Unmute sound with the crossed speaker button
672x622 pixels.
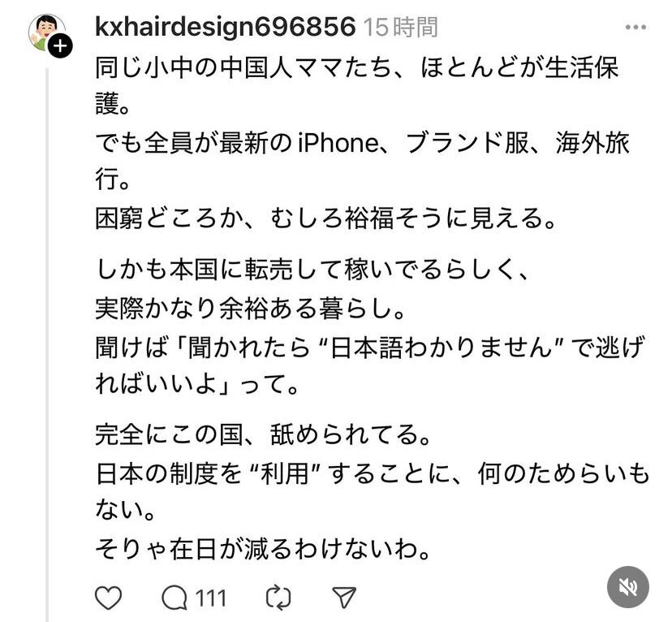coord(628,587)
